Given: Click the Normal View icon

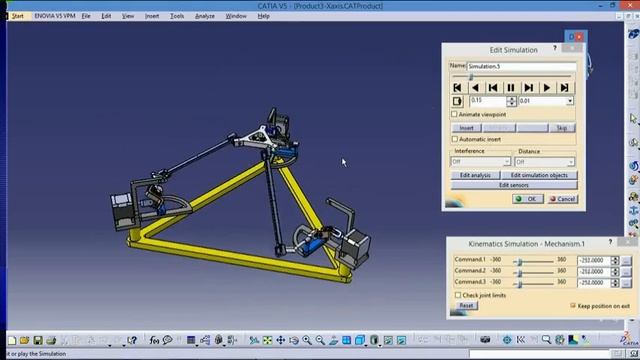Looking at the screenshot, I should [x=333, y=340].
